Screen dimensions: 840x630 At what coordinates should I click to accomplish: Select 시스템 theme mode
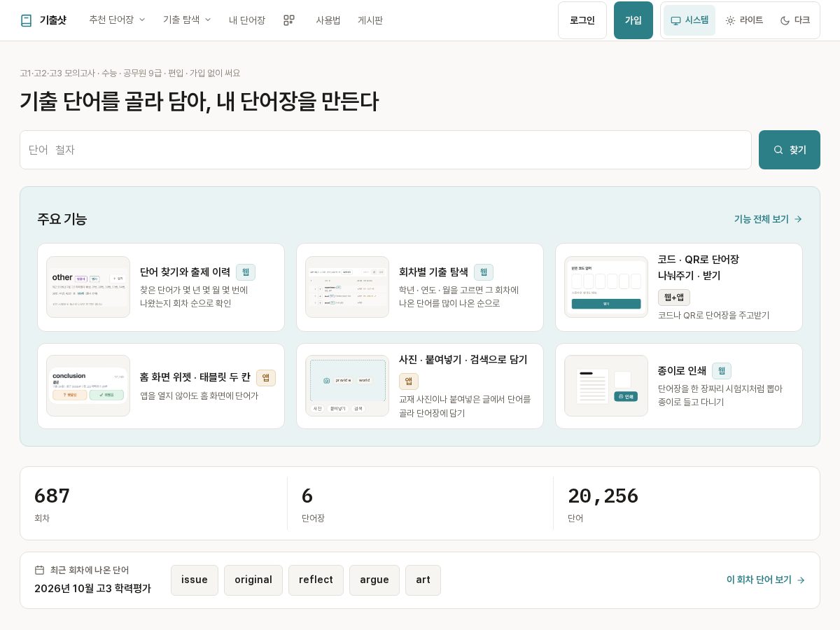[x=689, y=20]
